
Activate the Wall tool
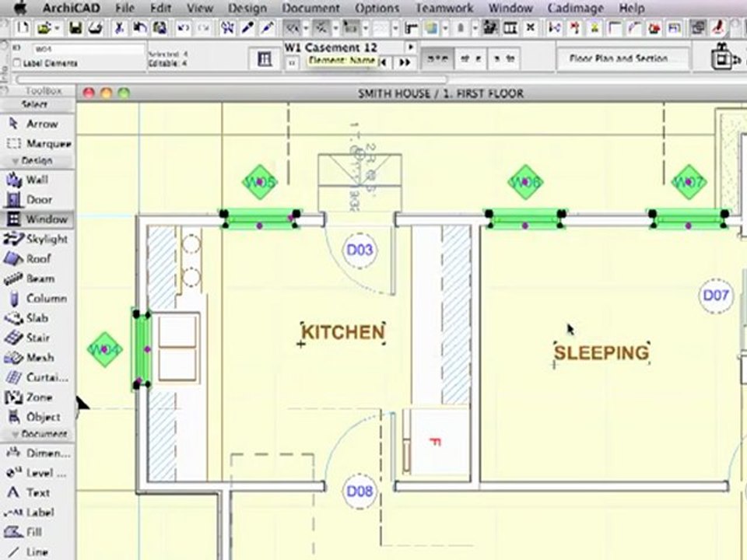point(37,180)
